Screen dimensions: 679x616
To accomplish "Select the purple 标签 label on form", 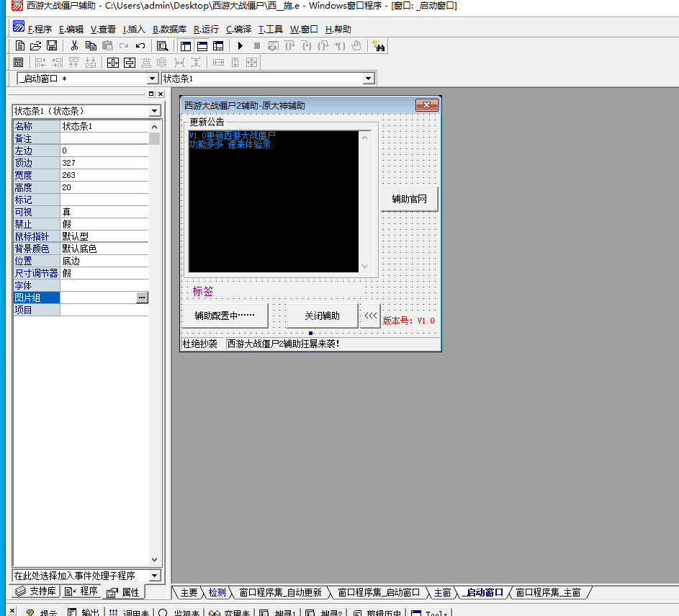I will (x=203, y=292).
